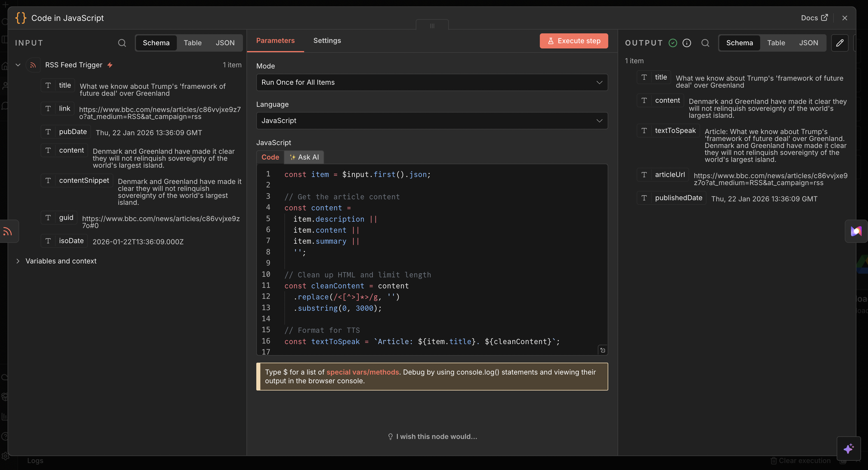Edit output data with pencil icon
This screenshot has width=868, height=470.
(840, 43)
